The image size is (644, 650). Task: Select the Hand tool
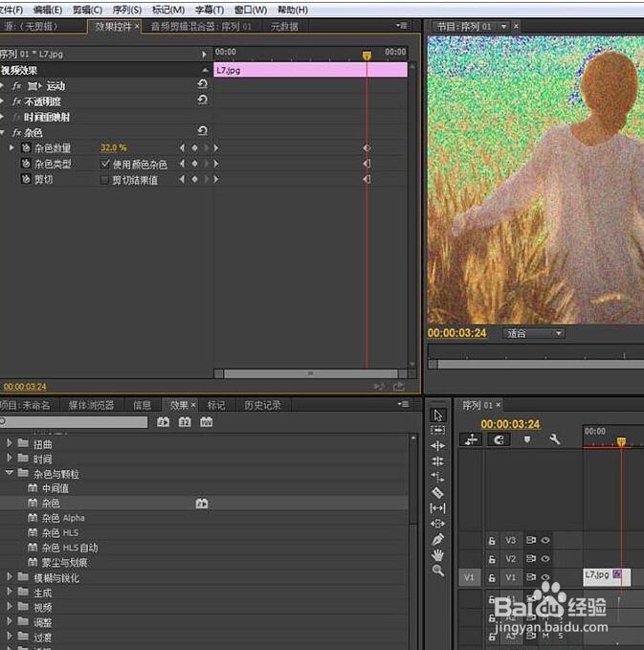(x=438, y=554)
